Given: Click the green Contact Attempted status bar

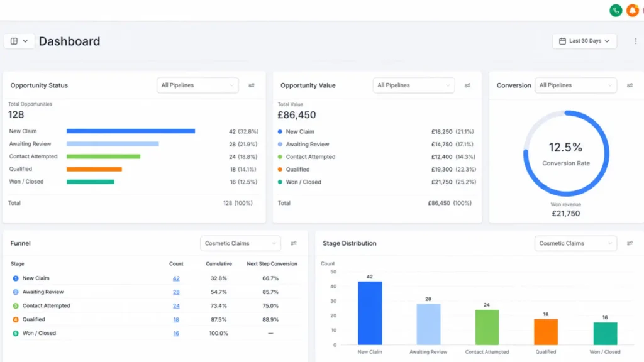Looking at the screenshot, I should coord(104,156).
